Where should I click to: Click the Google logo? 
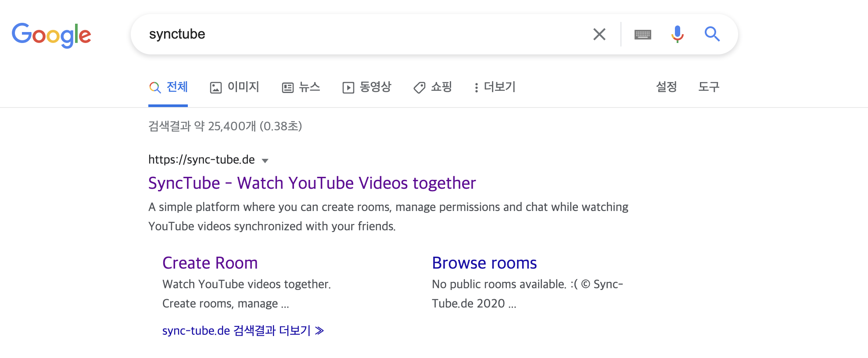coord(51,35)
